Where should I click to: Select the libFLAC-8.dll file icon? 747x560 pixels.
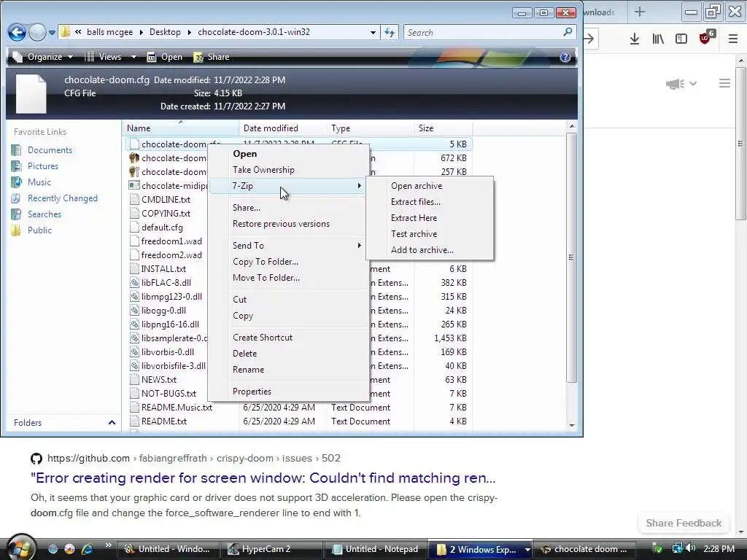(x=134, y=282)
